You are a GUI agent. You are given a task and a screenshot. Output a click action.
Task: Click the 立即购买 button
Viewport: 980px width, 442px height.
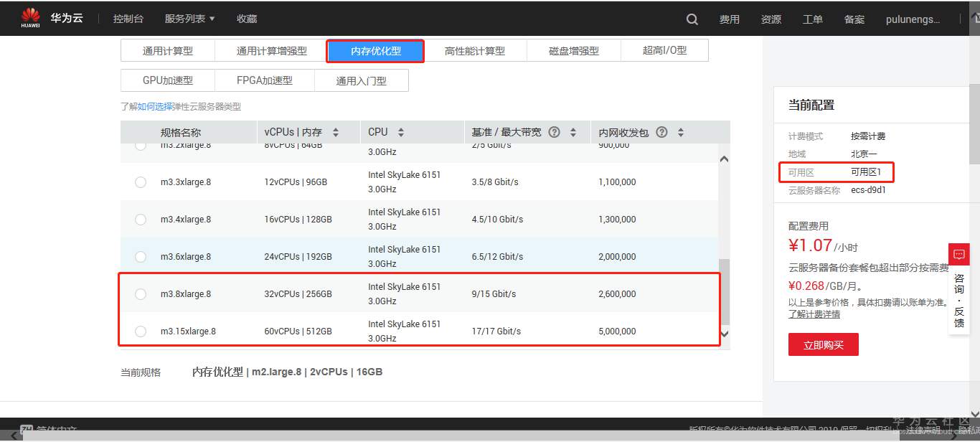click(824, 345)
